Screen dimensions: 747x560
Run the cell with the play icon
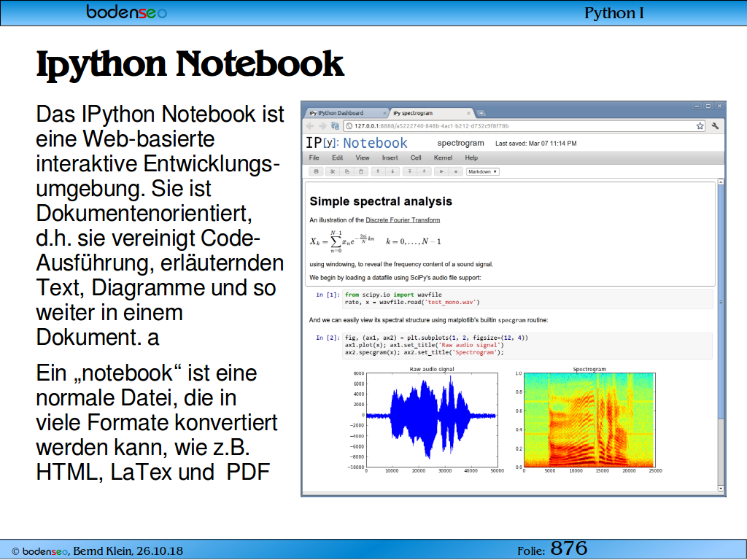[441, 171]
